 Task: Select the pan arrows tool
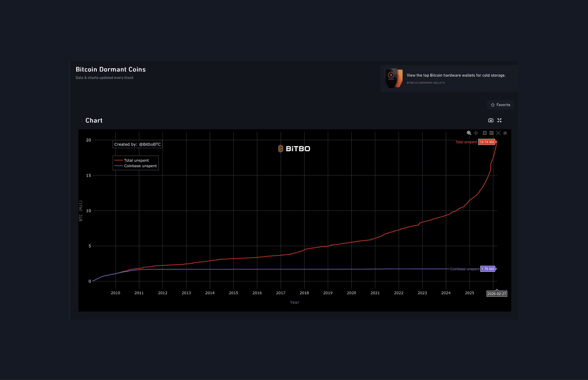(476, 133)
